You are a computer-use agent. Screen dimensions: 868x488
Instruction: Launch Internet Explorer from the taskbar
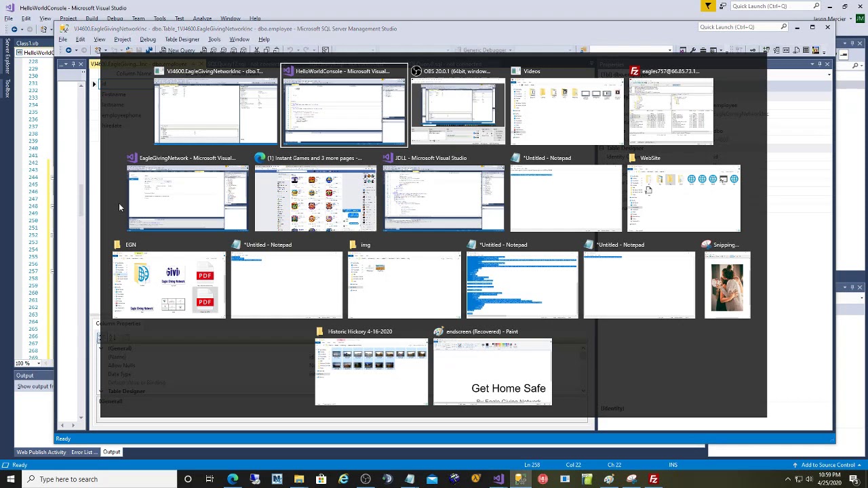tap(344, 479)
